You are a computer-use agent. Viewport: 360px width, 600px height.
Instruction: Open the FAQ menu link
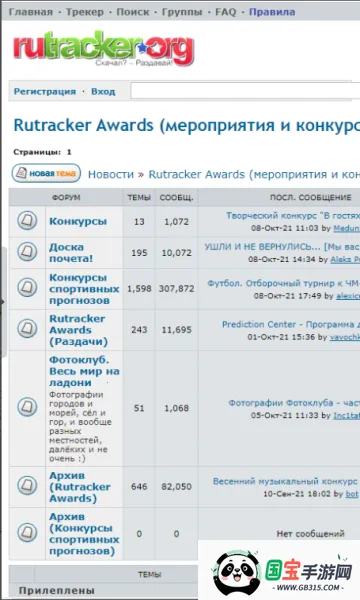point(226,12)
